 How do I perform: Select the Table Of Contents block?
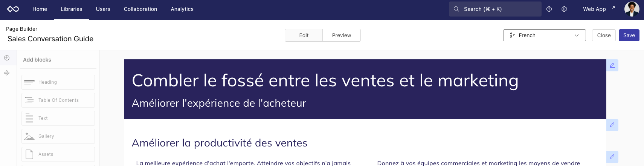(58, 100)
